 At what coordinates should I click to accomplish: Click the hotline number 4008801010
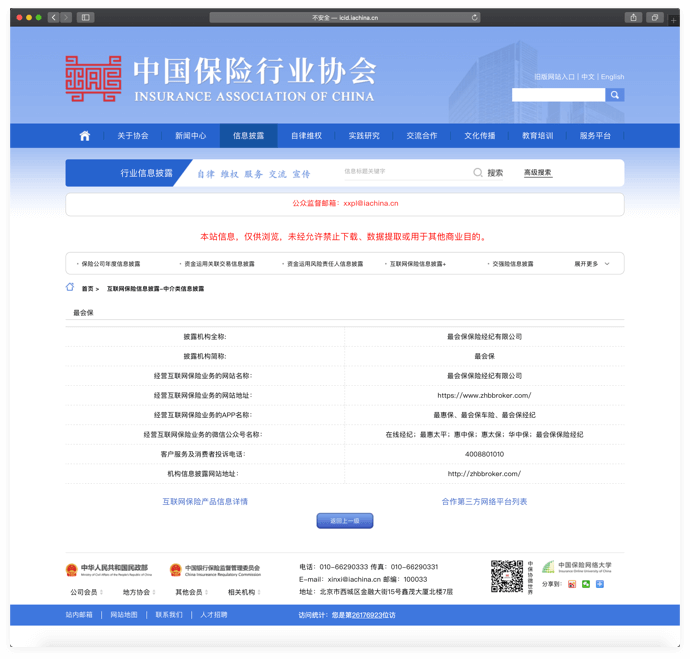[x=484, y=454]
